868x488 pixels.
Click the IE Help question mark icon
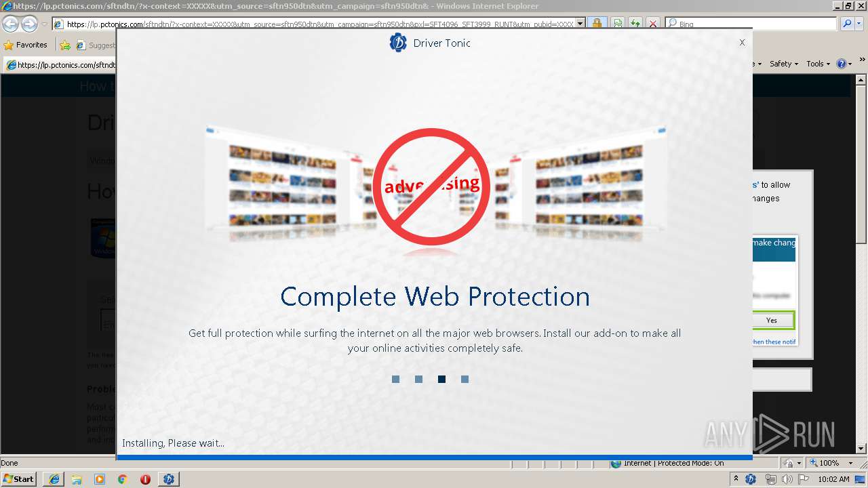[x=842, y=64]
